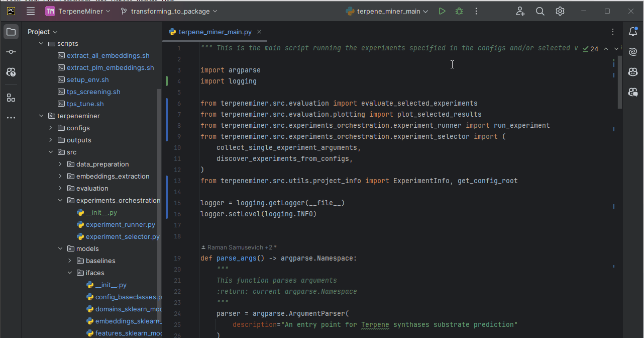Open domains_sklearn file in tree

click(128, 309)
